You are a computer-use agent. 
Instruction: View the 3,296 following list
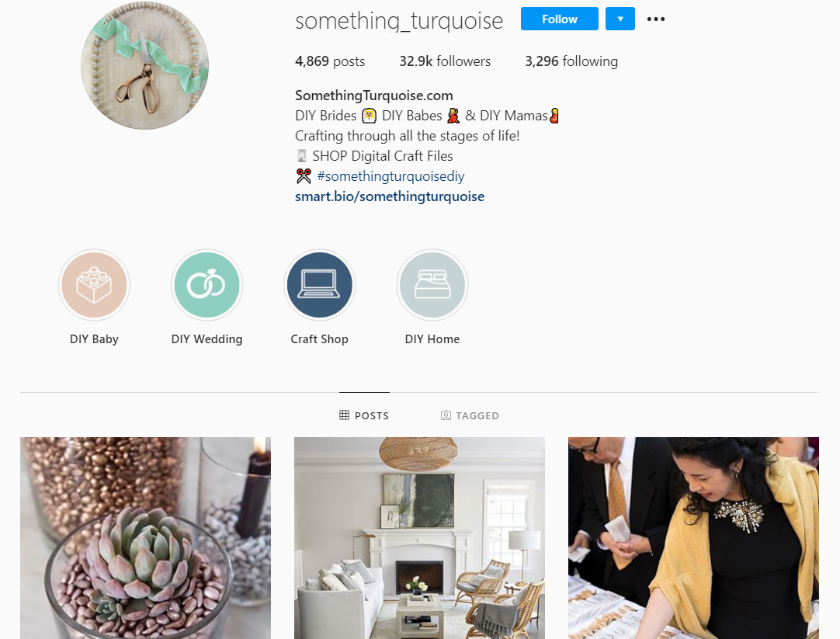[x=571, y=61]
